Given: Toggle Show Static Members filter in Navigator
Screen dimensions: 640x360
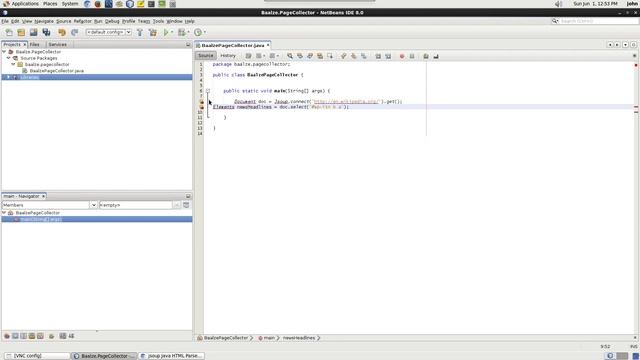Looking at the screenshot, I should coord(23,336).
